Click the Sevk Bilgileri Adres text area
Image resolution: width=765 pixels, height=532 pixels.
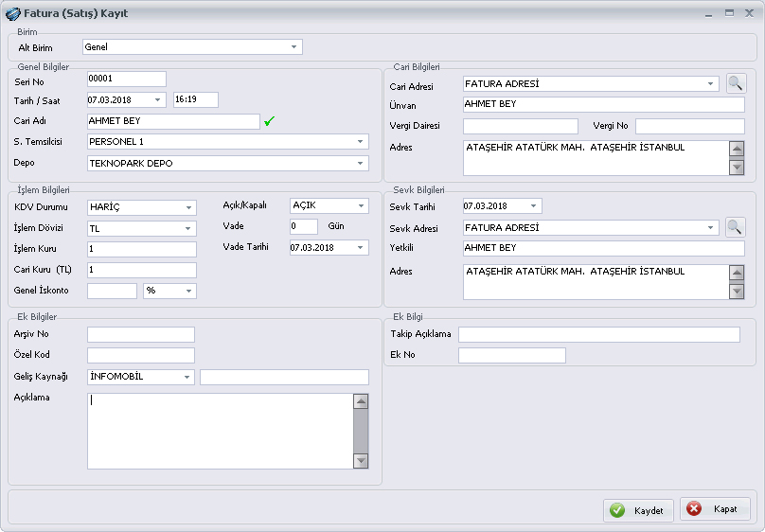pos(596,282)
